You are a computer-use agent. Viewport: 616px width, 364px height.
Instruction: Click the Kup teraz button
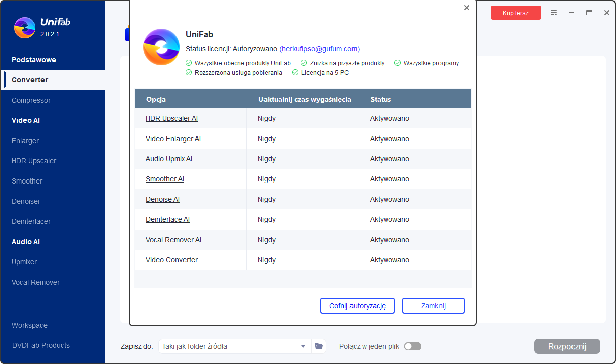pos(515,13)
